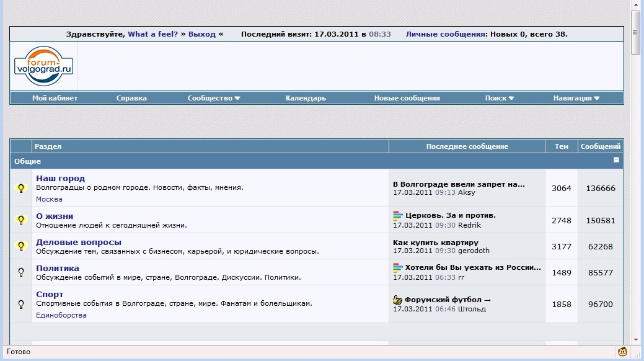Open the Сообщество dropdown menu
This screenshot has height=361, width=644.
[214, 98]
